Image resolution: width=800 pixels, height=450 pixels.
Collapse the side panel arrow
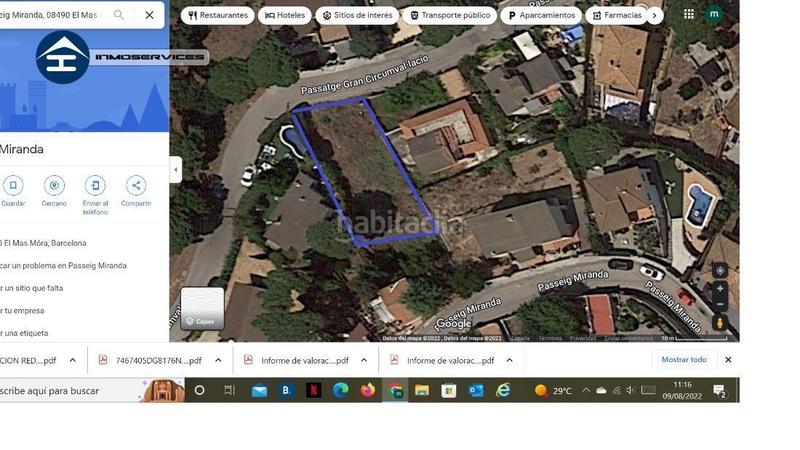[x=176, y=169]
